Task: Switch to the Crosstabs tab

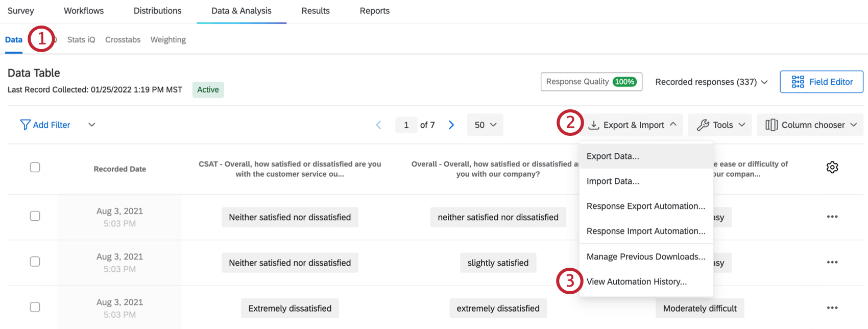Action: 123,40
